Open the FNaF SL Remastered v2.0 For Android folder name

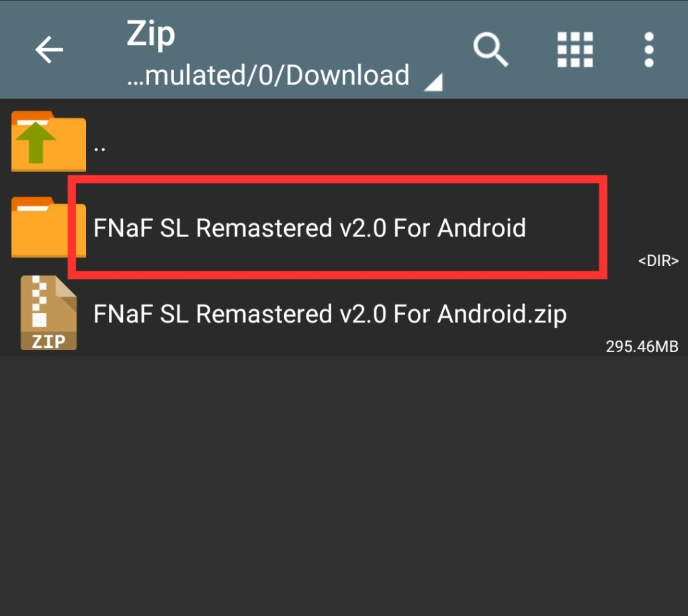point(309,228)
